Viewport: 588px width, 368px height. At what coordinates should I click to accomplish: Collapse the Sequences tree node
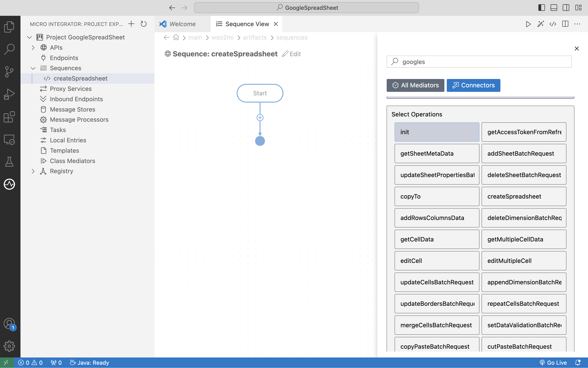(x=33, y=68)
